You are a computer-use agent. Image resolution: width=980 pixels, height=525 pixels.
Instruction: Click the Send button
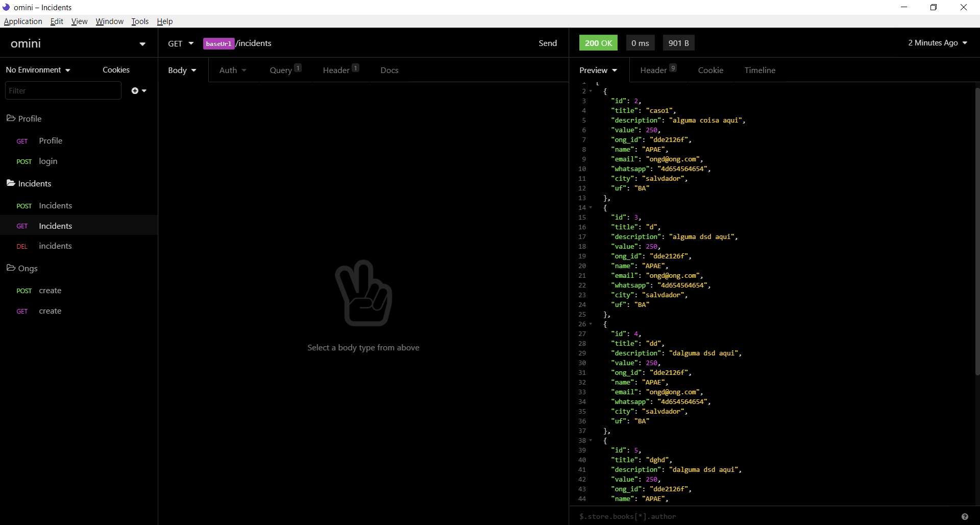(x=547, y=43)
